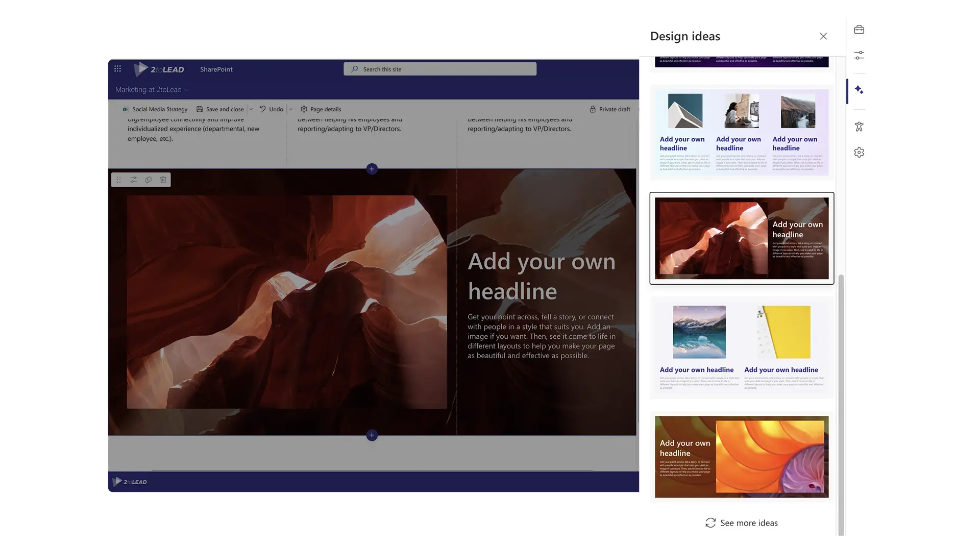Expand the Undo dropdown chevron
The image size is (980, 551).
pyautogui.click(x=290, y=109)
